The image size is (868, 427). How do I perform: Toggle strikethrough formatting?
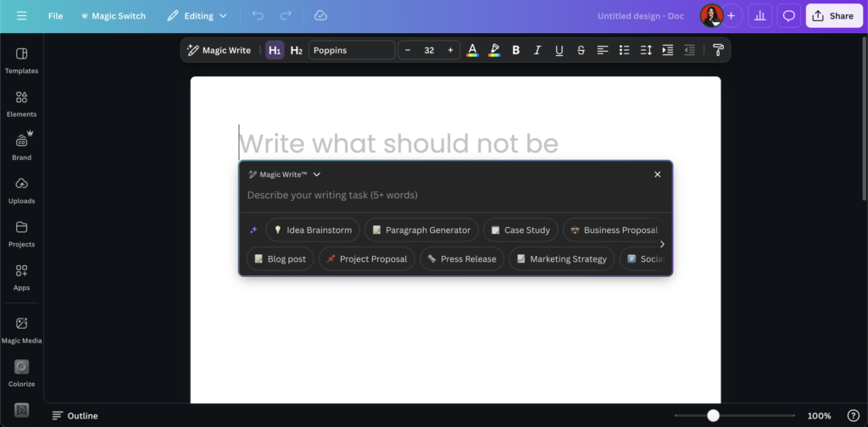[581, 50]
